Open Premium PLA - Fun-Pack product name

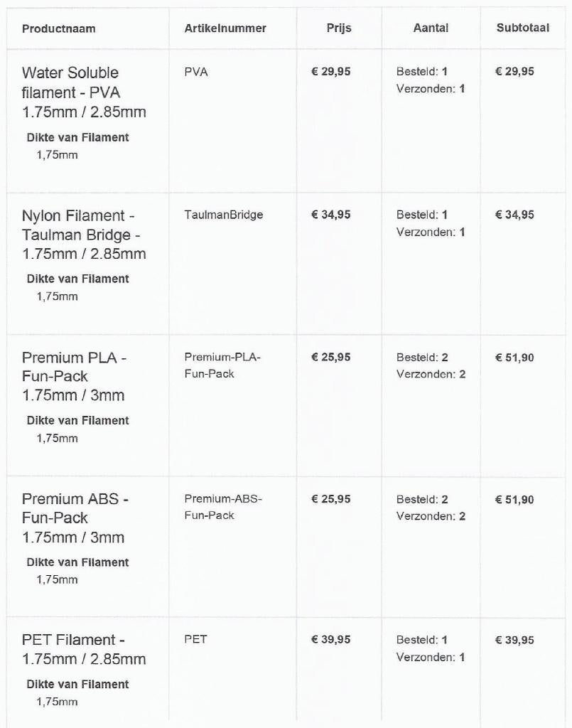tap(74, 377)
